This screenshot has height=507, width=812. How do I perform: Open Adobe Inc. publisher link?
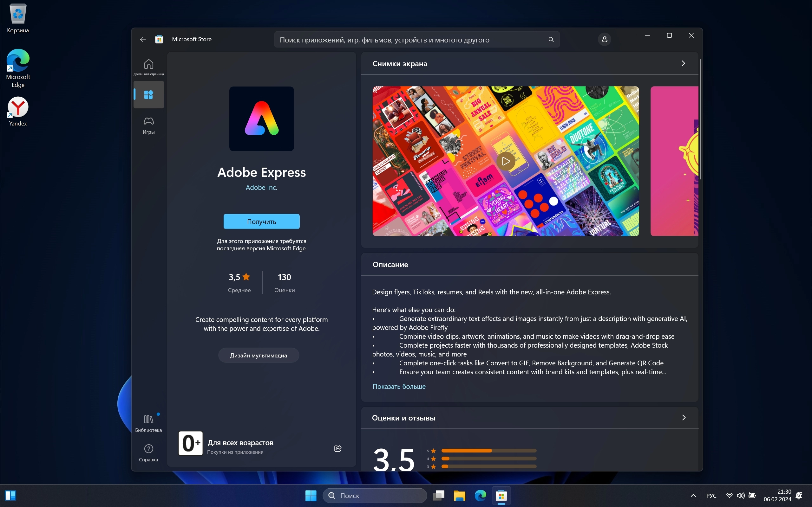tap(261, 188)
